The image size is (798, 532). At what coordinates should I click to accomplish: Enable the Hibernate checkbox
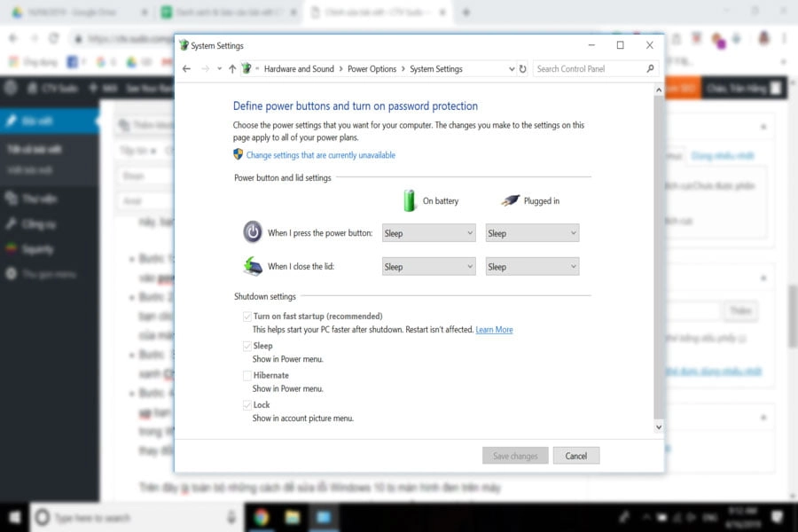[247, 374]
